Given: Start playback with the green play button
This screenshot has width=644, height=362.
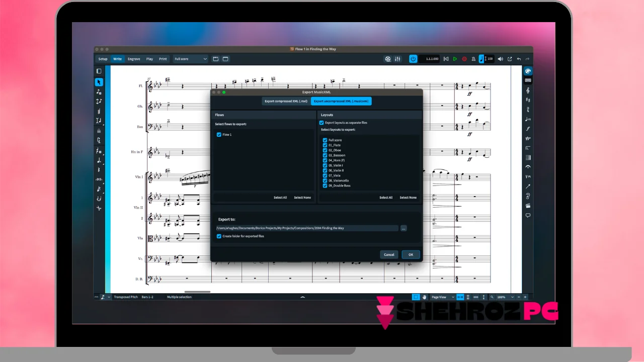Looking at the screenshot, I should 455,59.
